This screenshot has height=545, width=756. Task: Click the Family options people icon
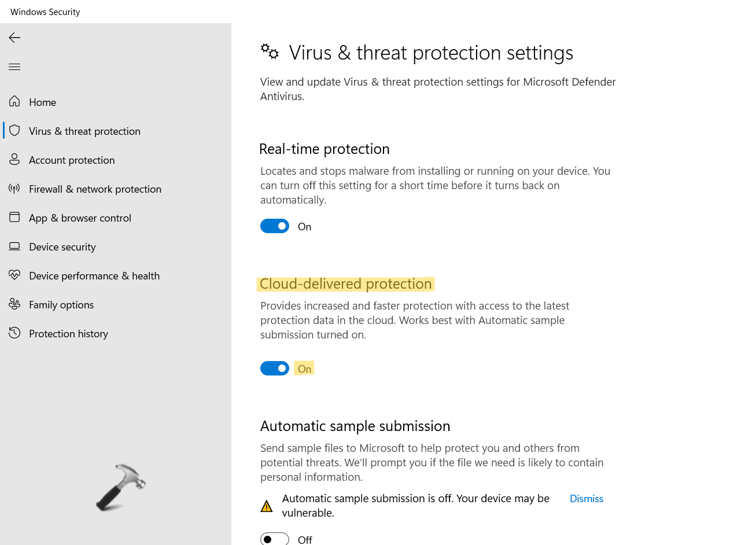(14, 304)
